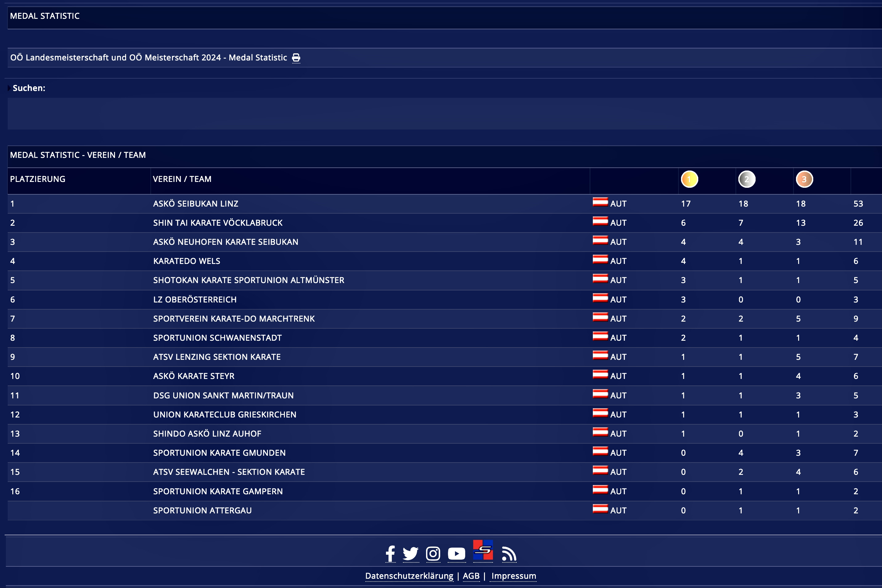The width and height of the screenshot is (882, 588).
Task: Click the Austria flag in ASKÖ KARATE STEYR row
Action: 600,375
